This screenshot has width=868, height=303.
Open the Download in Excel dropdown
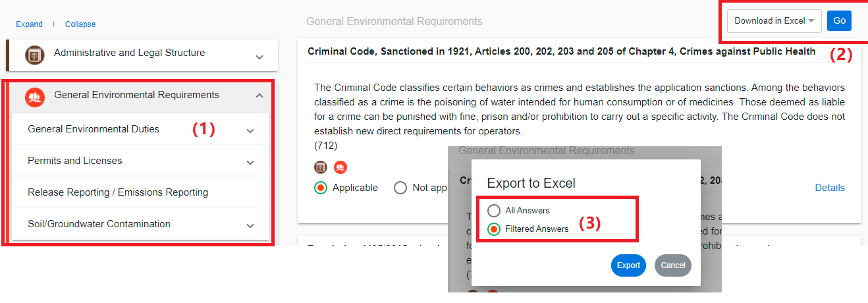coord(774,20)
